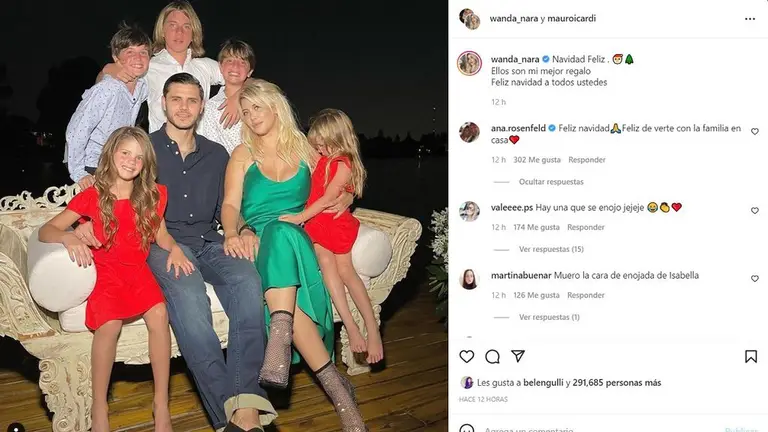View the 291,685 personas más likes list
The image size is (768, 432).
point(617,383)
